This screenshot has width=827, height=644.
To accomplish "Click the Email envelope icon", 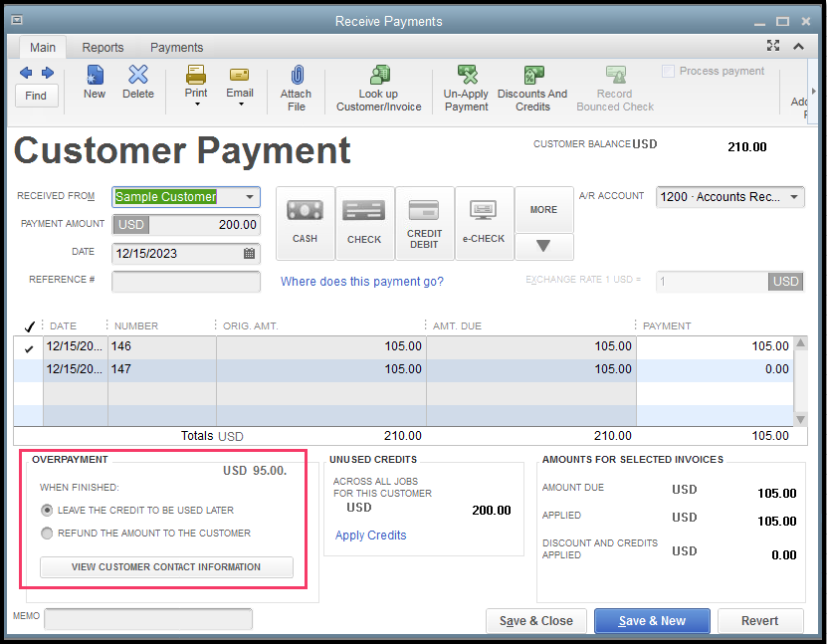I will click(240, 75).
